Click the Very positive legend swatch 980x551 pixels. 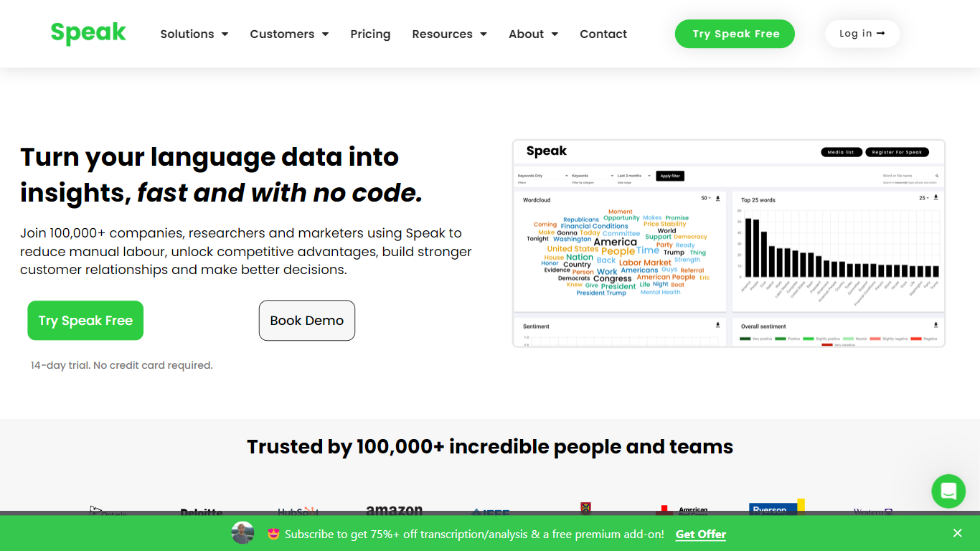745,339
